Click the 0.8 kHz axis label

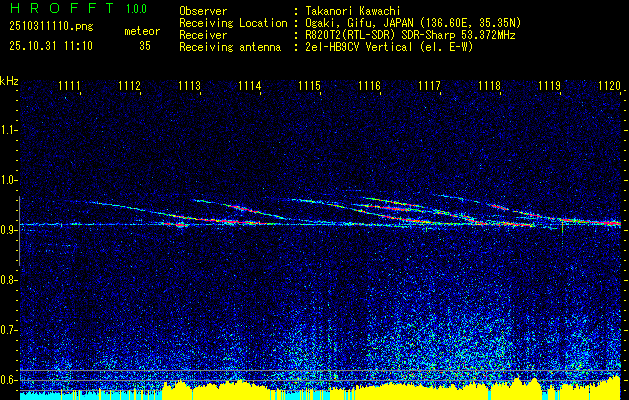click(8, 280)
